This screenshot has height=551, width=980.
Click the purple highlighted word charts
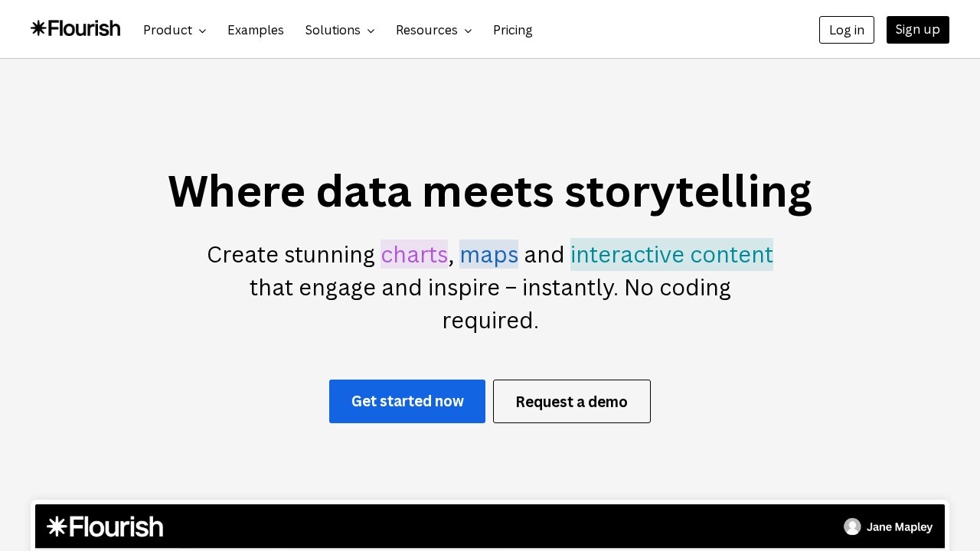pos(413,254)
